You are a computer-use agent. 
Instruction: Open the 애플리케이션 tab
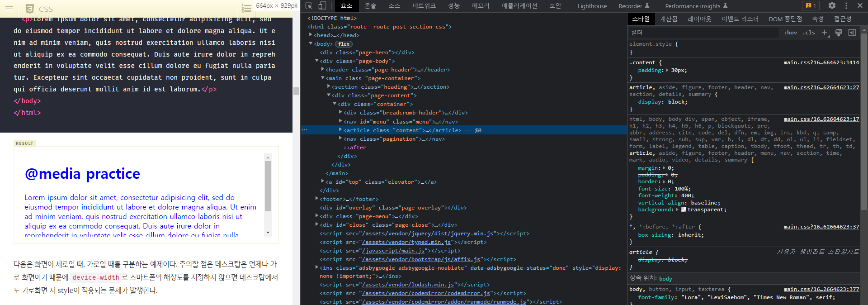tap(519, 6)
